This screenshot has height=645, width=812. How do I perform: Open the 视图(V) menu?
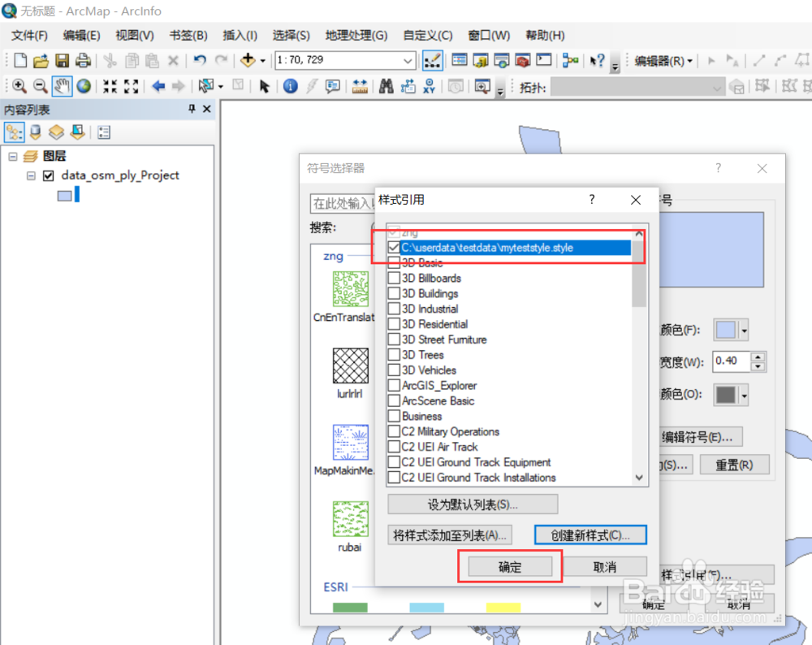[x=135, y=35]
